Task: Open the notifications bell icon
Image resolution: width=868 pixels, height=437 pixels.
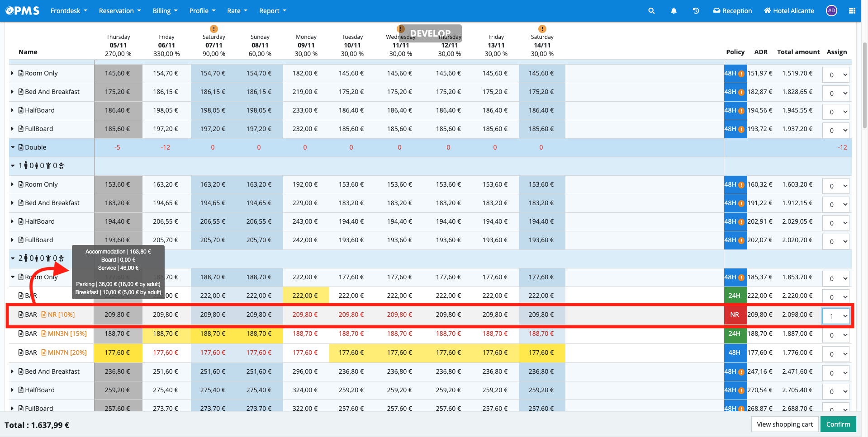Action: tap(674, 11)
